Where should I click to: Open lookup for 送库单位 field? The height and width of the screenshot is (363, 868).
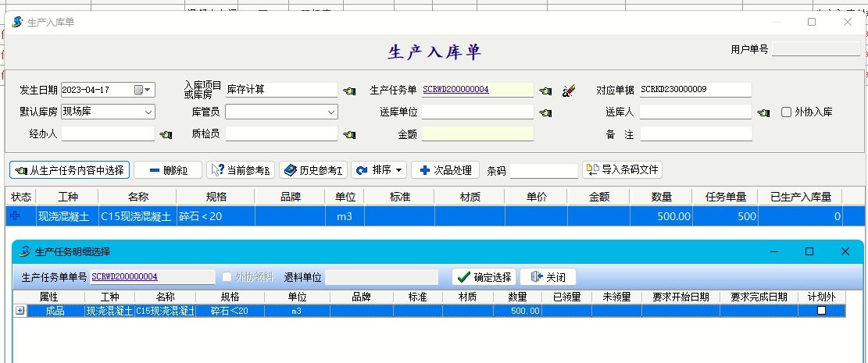[545, 113]
